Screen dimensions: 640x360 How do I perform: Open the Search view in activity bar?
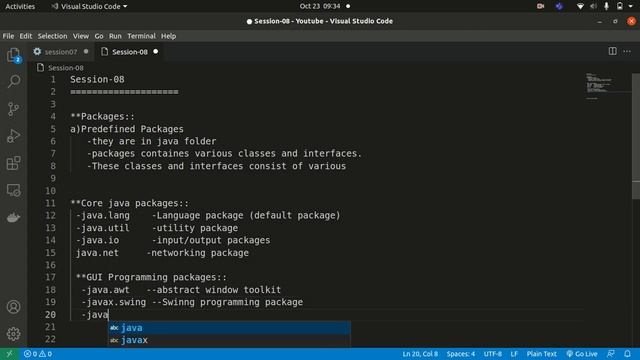(13, 81)
